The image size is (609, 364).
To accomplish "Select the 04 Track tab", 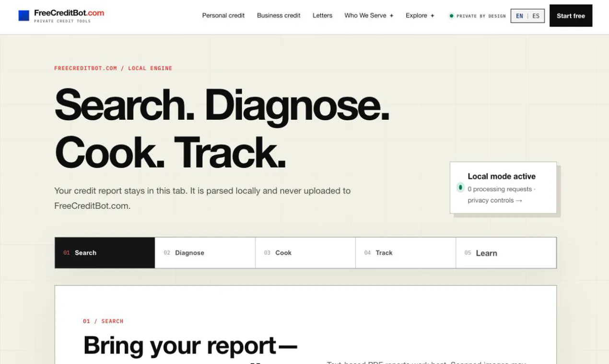I will pyautogui.click(x=406, y=253).
